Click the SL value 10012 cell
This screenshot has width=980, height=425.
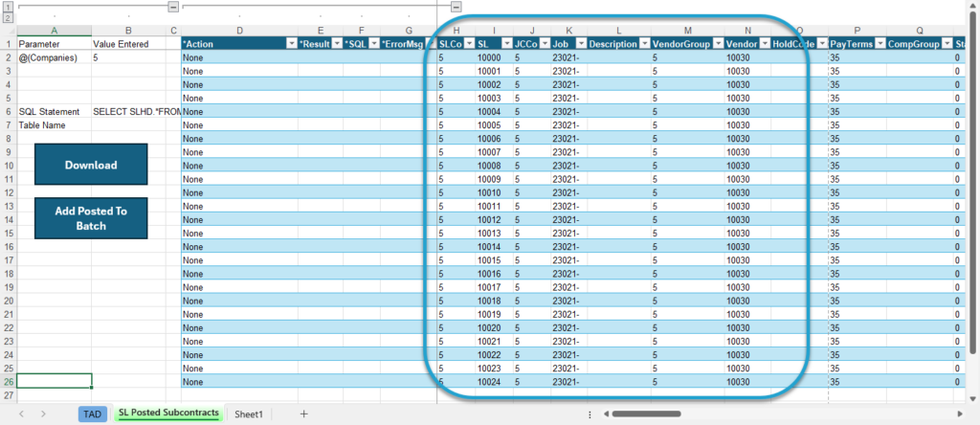pyautogui.click(x=494, y=219)
